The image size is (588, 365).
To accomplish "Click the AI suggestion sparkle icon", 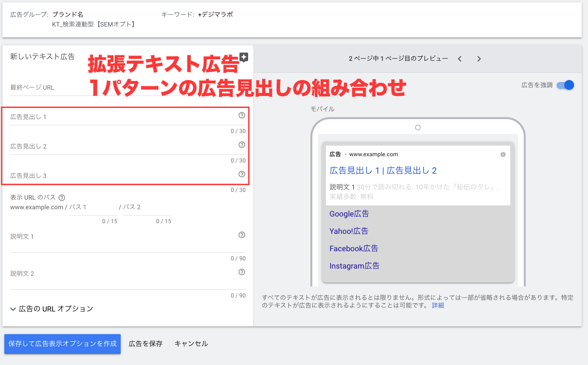I will 244,57.
